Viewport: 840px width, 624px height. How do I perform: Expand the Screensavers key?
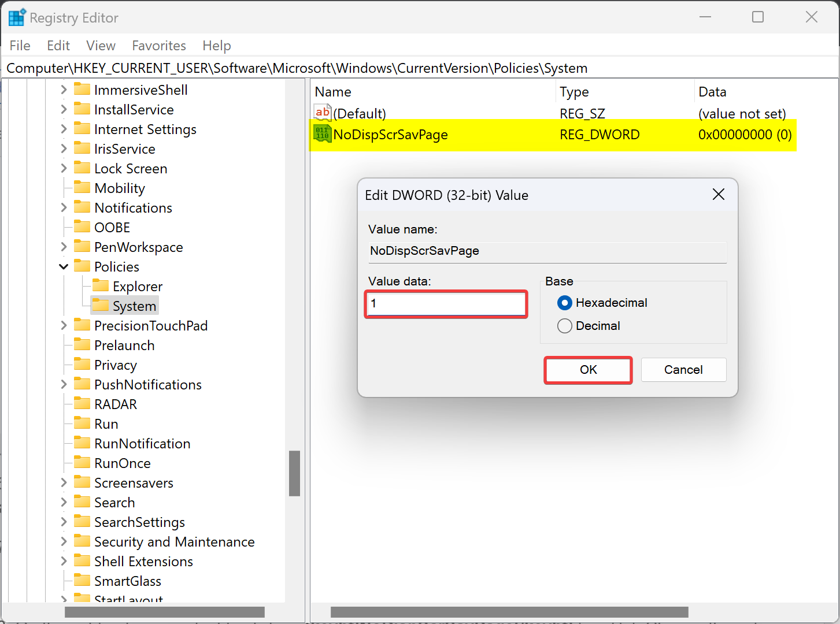(64, 482)
